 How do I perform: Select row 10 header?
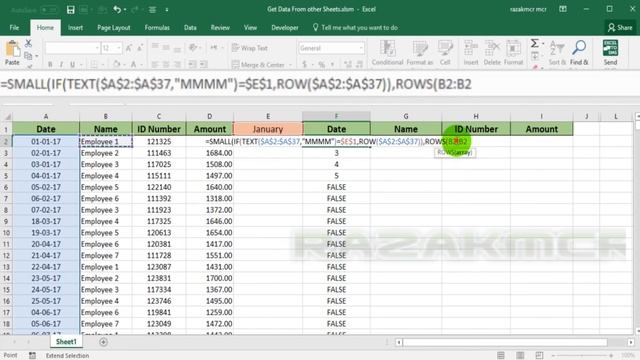[x=6, y=233]
